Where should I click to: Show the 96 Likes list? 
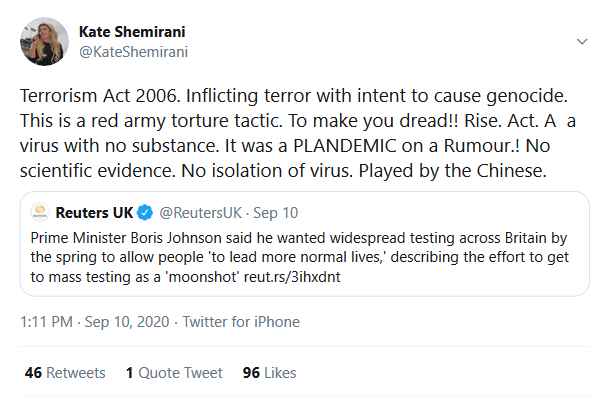tap(269, 372)
